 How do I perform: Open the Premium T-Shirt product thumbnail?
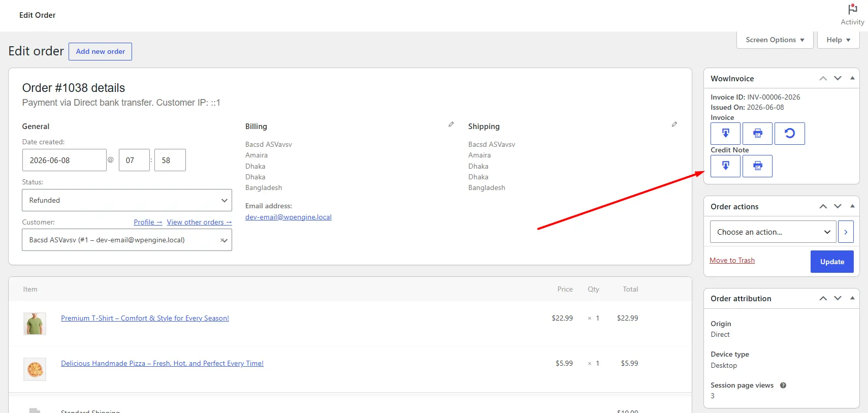[35, 324]
